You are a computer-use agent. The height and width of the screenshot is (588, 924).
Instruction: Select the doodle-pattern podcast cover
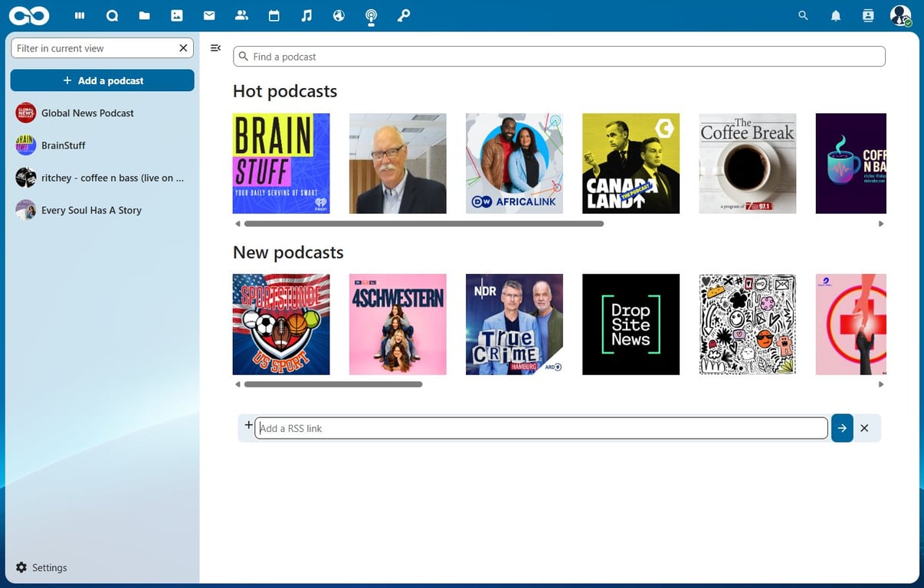(747, 325)
